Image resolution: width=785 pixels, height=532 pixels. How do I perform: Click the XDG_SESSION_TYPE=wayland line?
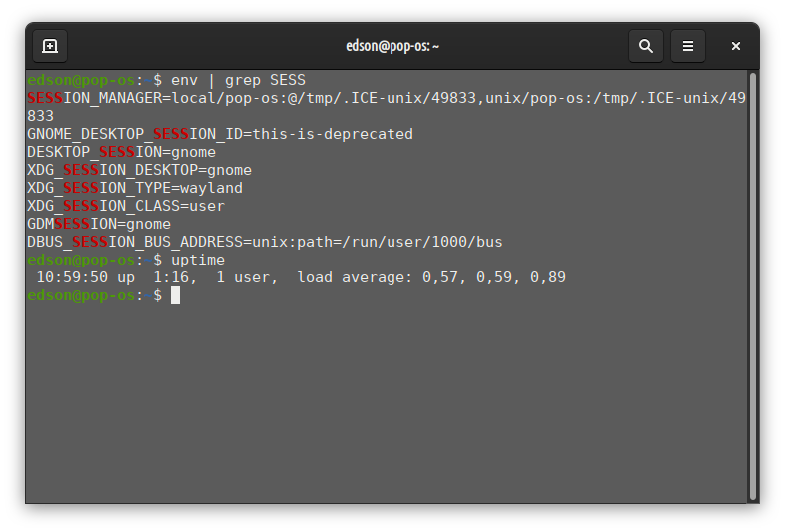click(135, 188)
